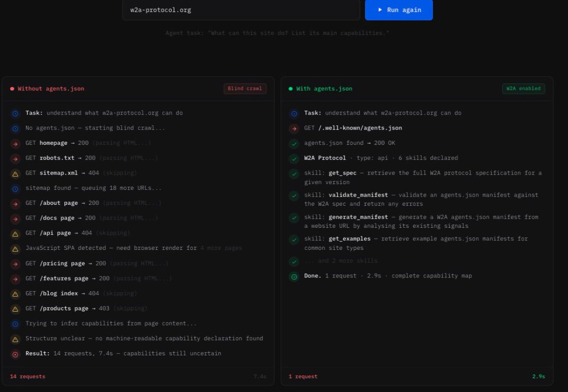Screen dimensions: 568x392
Task: Click arrow icon beside GET homepage row
Action: point(15,143)
